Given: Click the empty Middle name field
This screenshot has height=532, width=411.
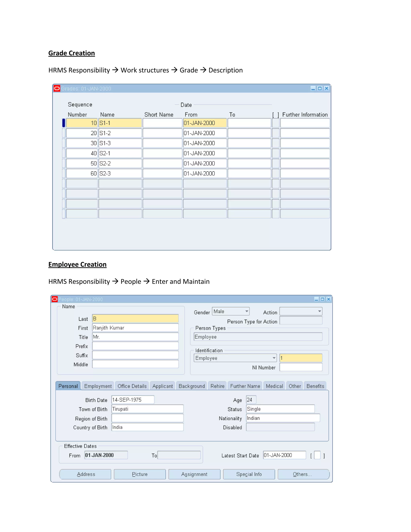Looking at the screenshot, I should tap(135, 364).
